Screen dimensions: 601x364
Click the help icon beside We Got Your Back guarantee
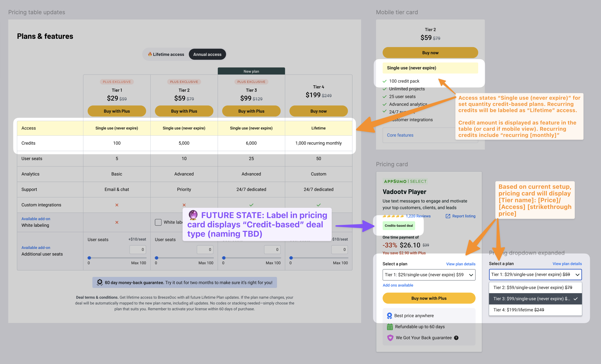click(456, 338)
